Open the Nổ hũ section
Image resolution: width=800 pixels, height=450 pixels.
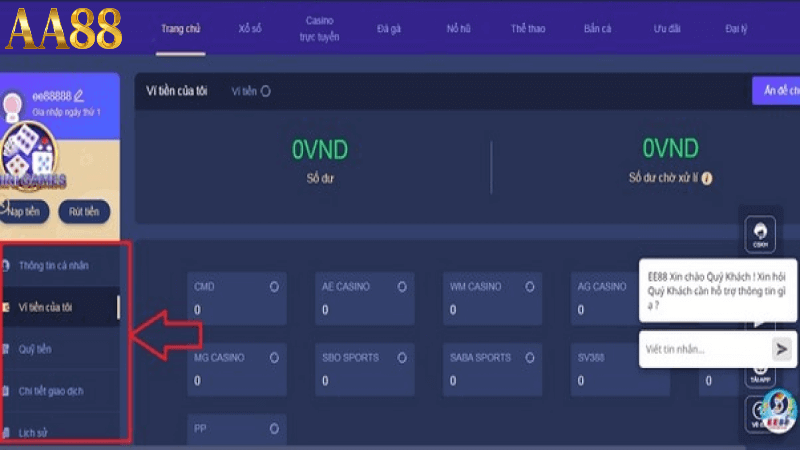(458, 29)
